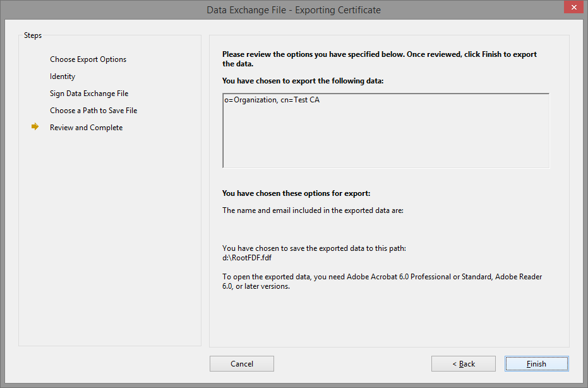Select the Review and Complete step
The height and width of the screenshot is (388, 588).
pos(87,128)
